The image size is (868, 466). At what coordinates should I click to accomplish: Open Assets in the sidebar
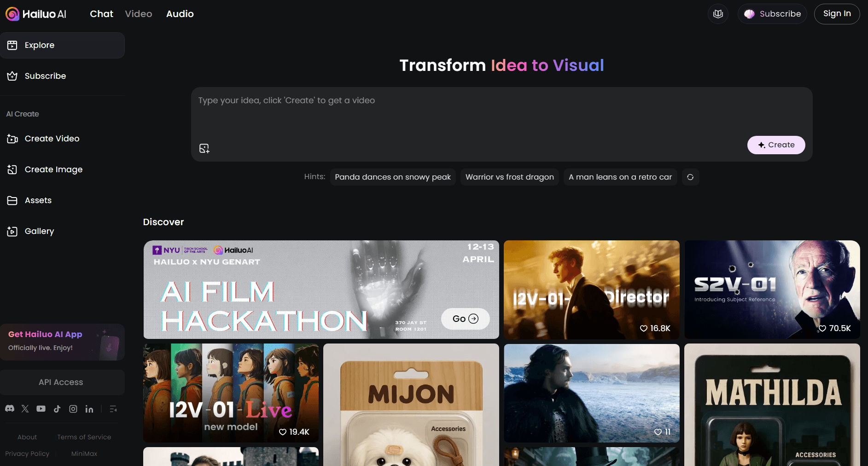point(62,200)
